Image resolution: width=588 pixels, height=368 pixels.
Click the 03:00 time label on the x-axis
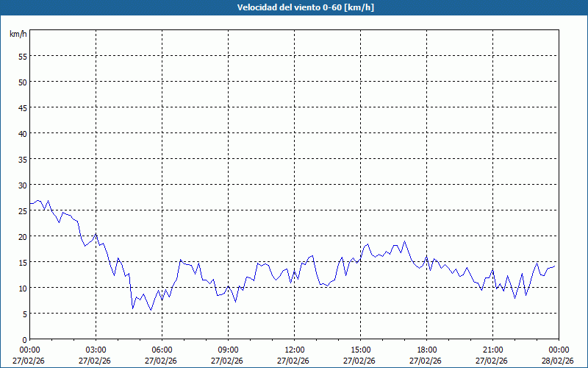click(96, 350)
